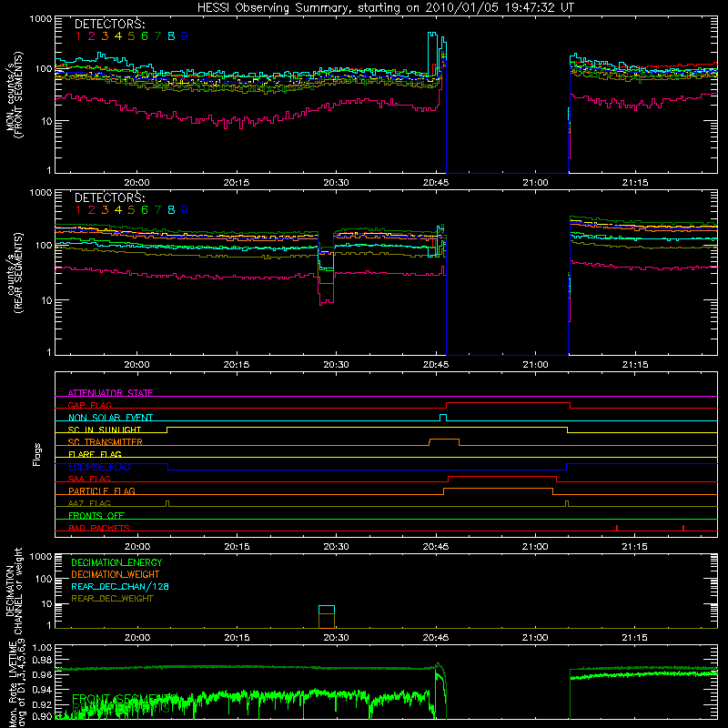The image size is (728, 728).
Task: Click the BAD_PACKETS flag label
Action: 99,528
